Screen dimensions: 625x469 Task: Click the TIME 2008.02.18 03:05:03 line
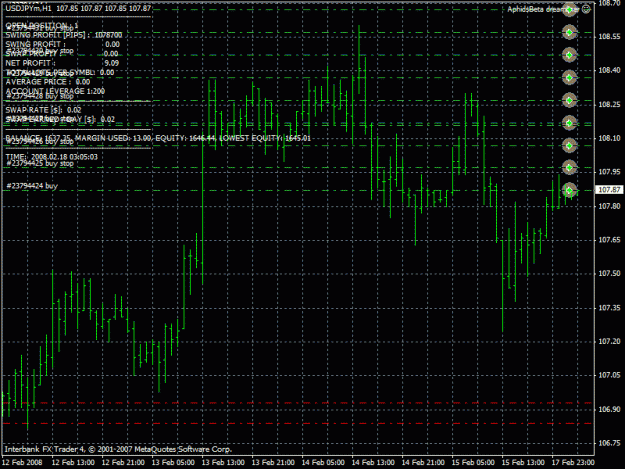(51, 157)
